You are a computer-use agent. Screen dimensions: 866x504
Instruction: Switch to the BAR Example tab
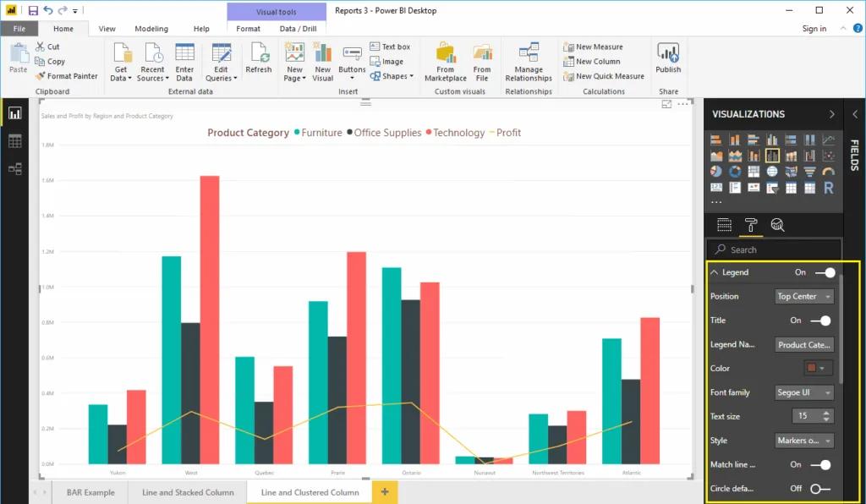pyautogui.click(x=90, y=491)
